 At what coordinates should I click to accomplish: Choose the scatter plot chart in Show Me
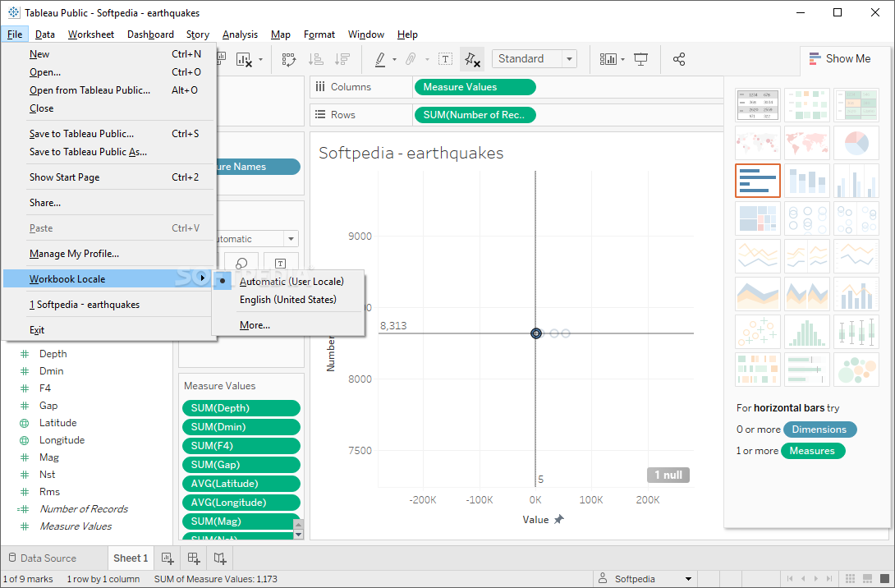coord(757,332)
